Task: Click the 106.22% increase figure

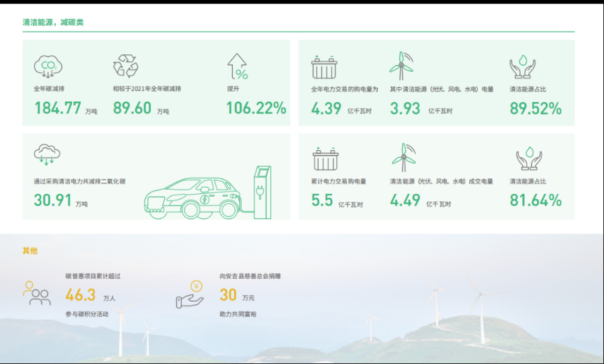Action: pyautogui.click(x=256, y=108)
